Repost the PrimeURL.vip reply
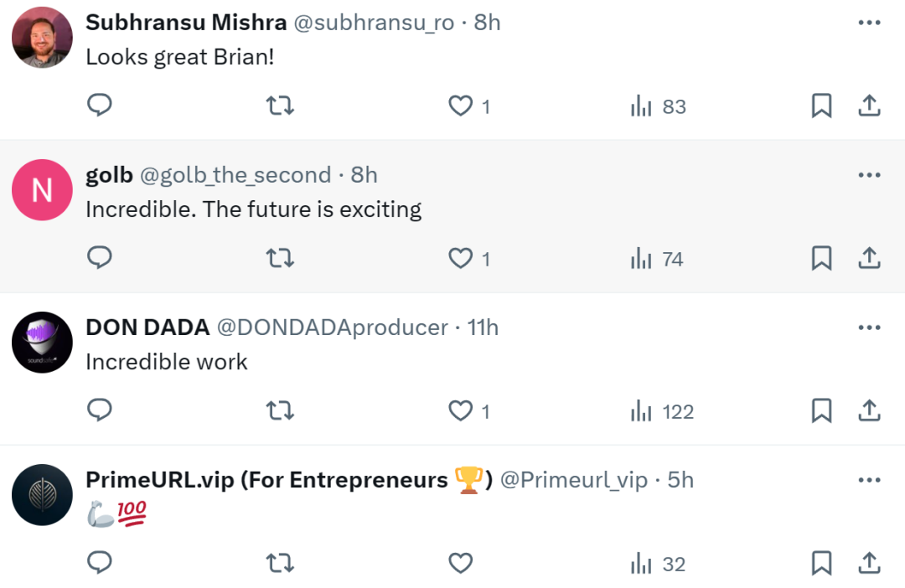The image size is (905, 588). click(x=280, y=564)
